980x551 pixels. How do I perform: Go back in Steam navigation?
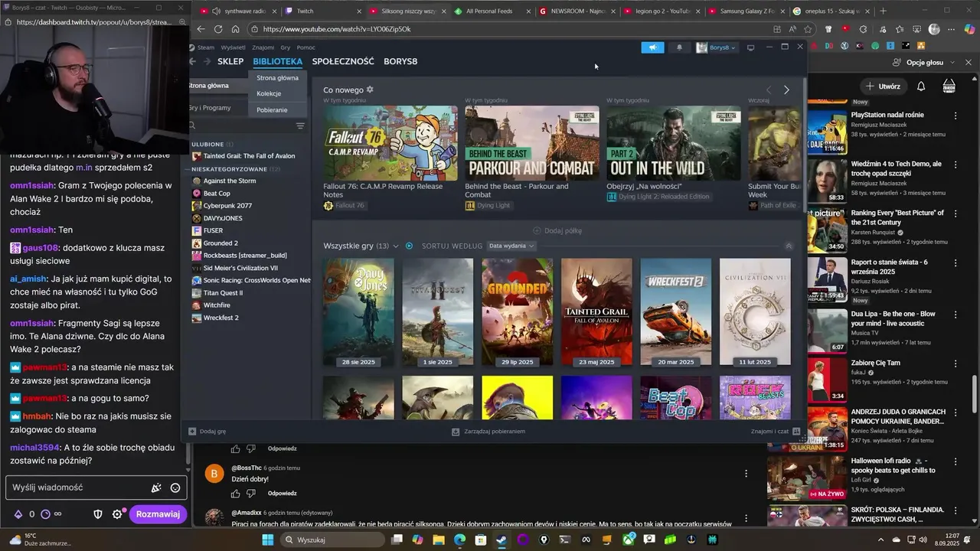coord(193,61)
